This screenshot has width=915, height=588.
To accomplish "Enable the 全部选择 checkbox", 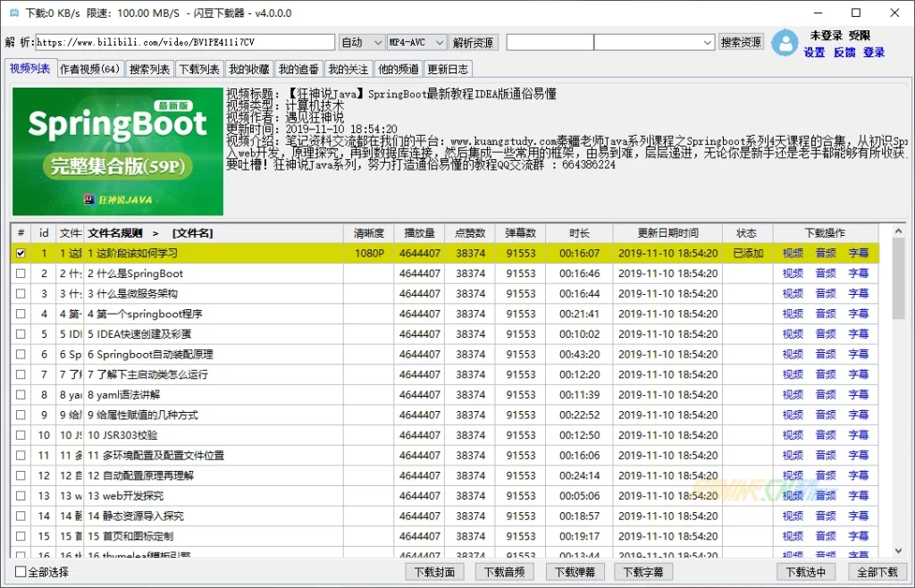I will 21,572.
